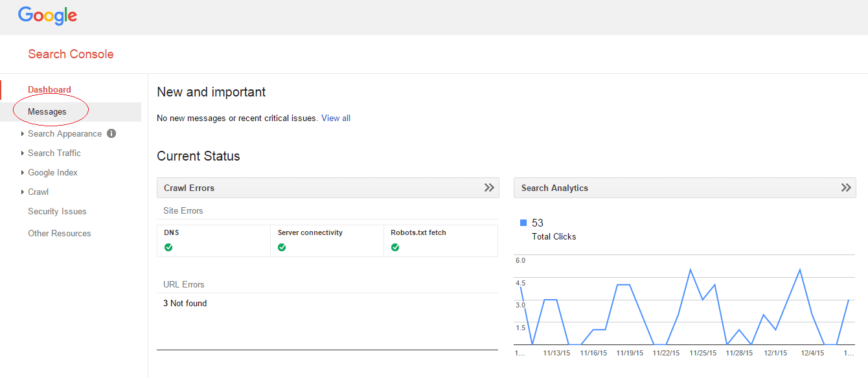Expand the Search Traffic triangle

(23, 153)
